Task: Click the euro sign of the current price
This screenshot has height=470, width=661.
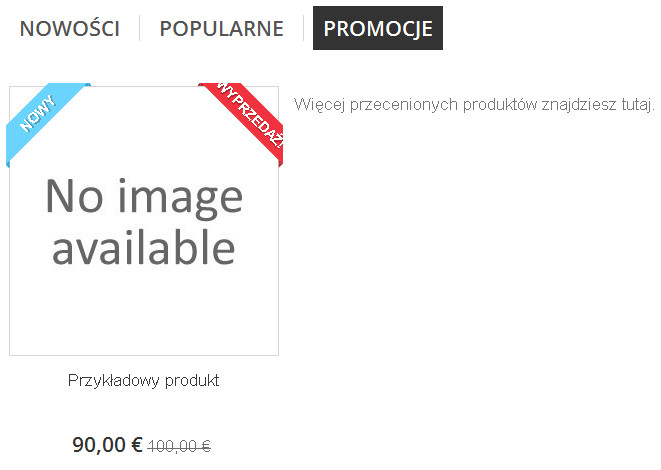Action: click(137, 445)
